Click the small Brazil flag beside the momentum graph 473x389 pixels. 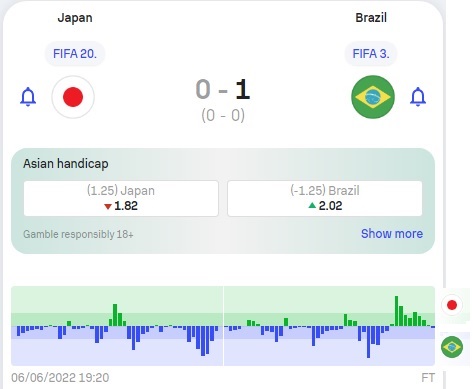pyautogui.click(x=452, y=347)
